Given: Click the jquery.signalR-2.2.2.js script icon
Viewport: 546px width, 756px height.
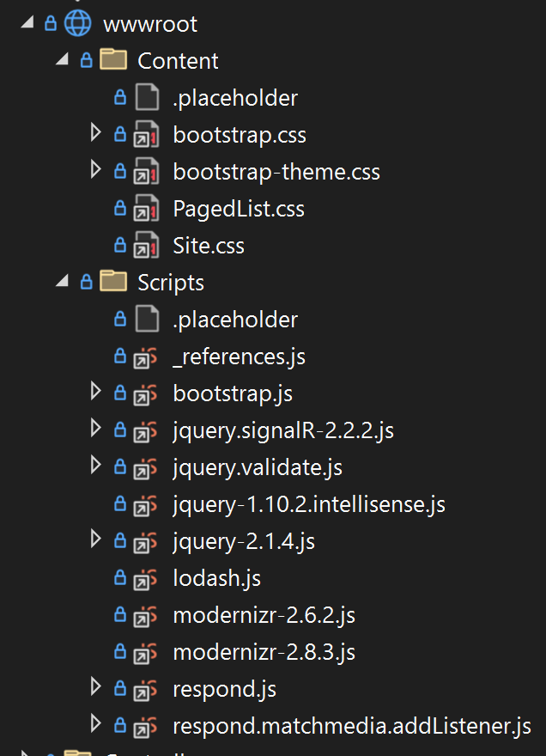Looking at the screenshot, I should coord(146,431).
